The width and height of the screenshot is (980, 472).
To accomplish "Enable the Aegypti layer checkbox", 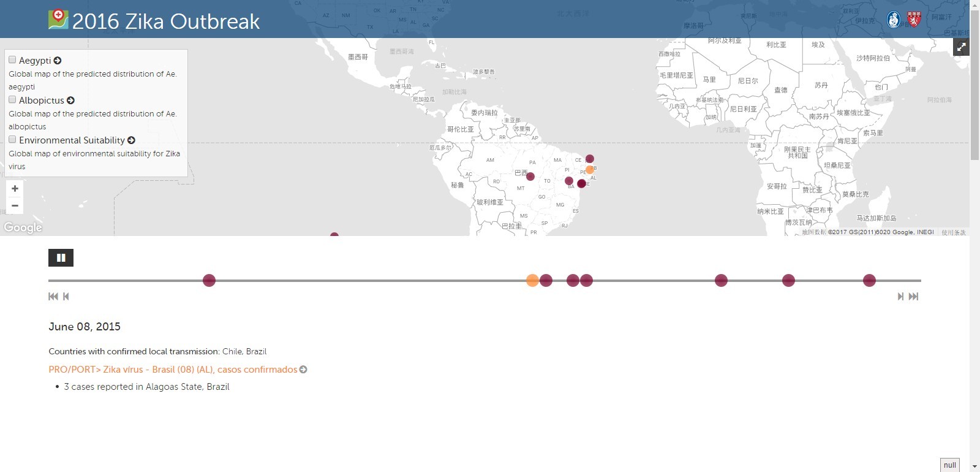I will pos(12,60).
